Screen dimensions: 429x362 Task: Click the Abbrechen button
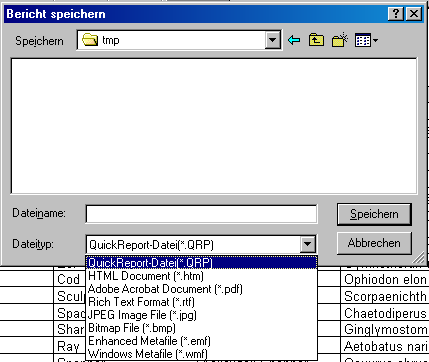[x=374, y=243]
